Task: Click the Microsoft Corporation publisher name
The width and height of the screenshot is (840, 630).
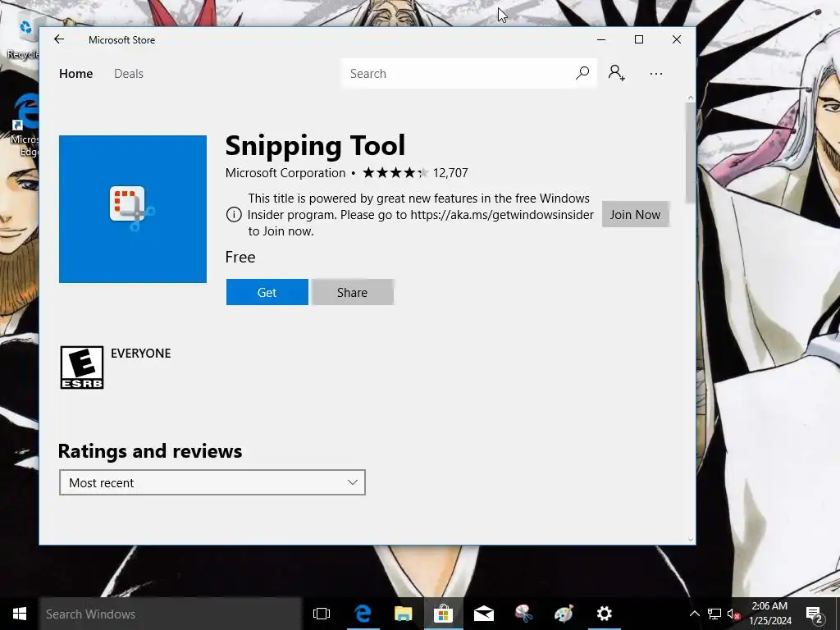Action: 285,172
